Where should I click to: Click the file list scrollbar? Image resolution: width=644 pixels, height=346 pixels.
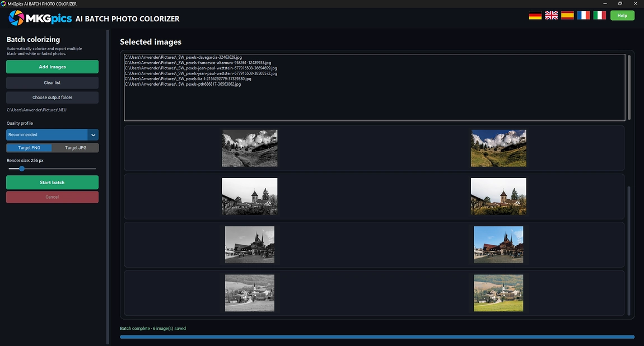629,87
